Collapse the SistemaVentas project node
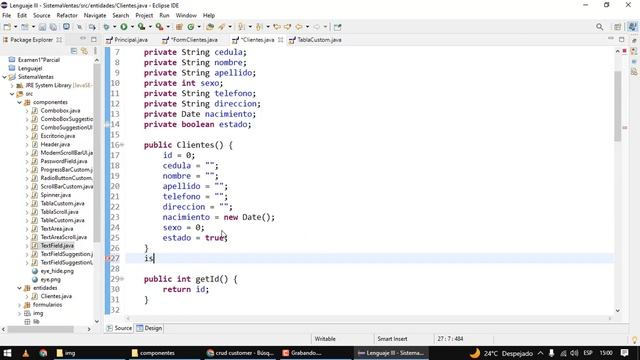Image resolution: width=640 pixels, height=360 pixels. coord(4,77)
